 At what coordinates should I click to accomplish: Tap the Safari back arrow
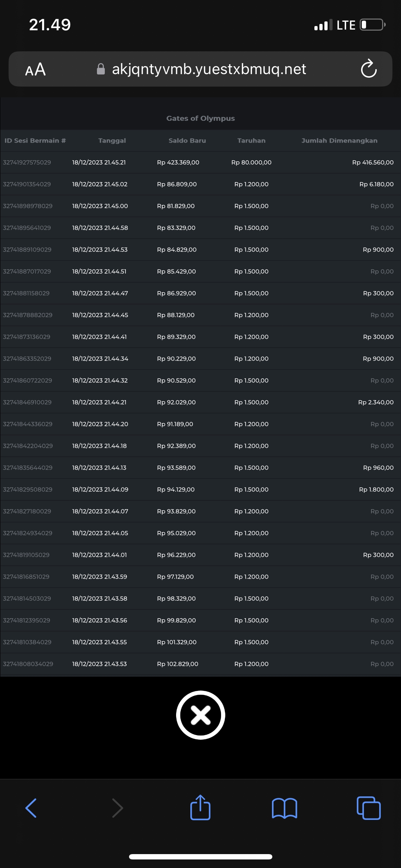pyautogui.click(x=31, y=808)
